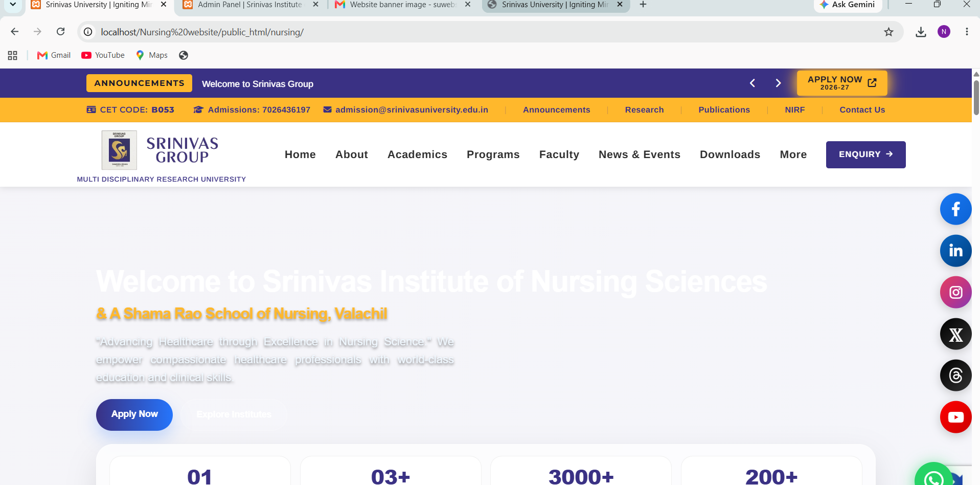The image size is (980, 485).
Task: Click the 03+ statistic card
Action: pos(391,471)
